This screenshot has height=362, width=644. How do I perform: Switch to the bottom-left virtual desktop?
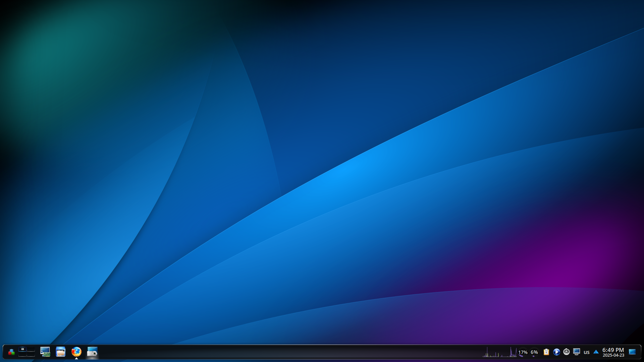point(22,354)
